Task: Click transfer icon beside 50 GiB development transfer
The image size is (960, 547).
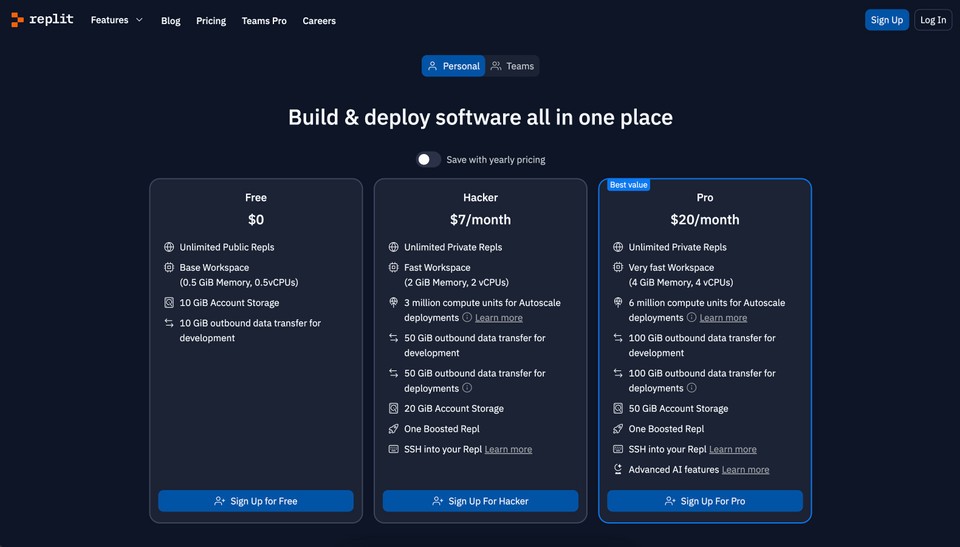Action: (x=394, y=338)
